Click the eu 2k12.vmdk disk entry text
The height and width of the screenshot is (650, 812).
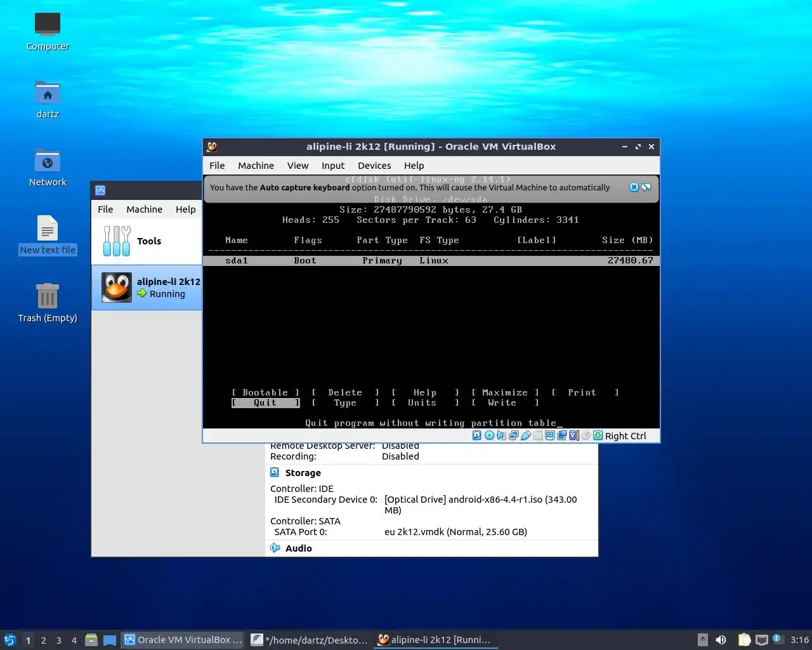[455, 532]
